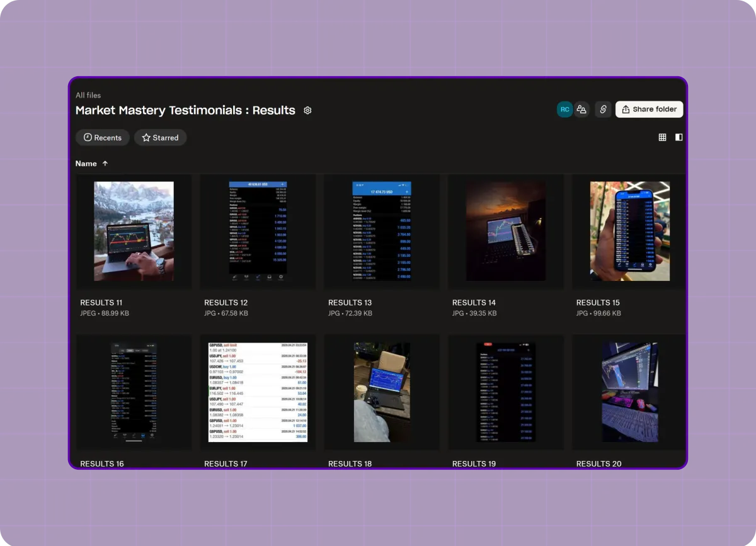
Task: Go back to All files
Action: pyautogui.click(x=88, y=95)
